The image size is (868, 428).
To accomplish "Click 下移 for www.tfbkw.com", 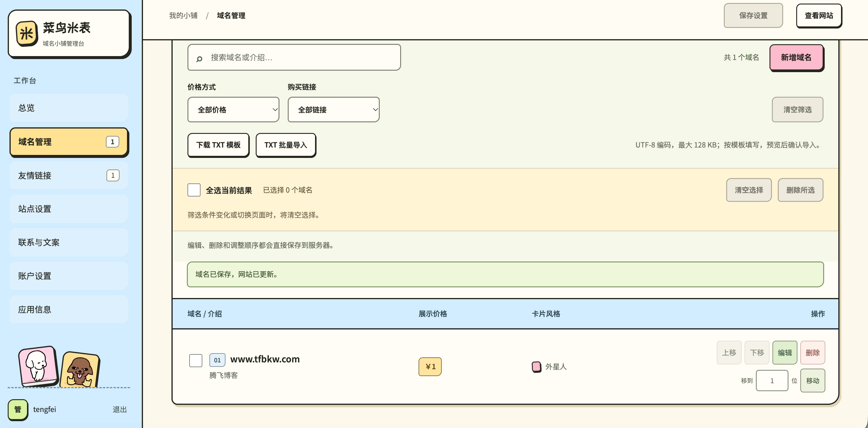I will 757,353.
